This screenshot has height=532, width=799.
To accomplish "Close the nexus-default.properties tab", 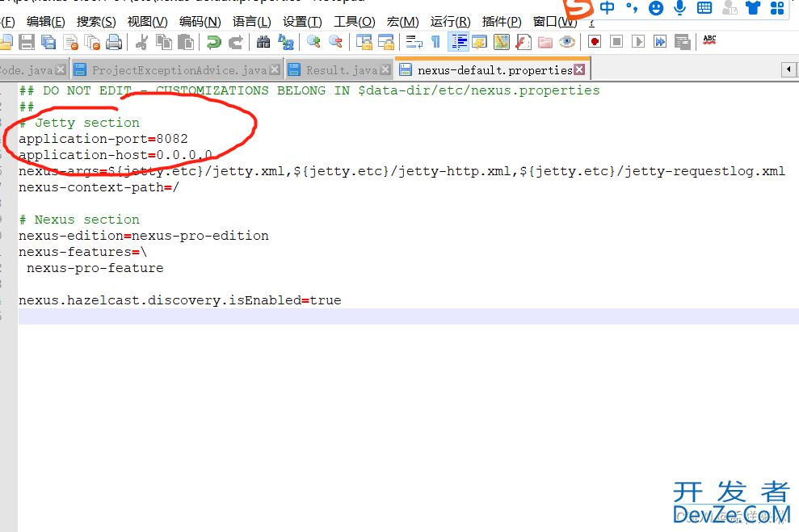I will pyautogui.click(x=579, y=69).
